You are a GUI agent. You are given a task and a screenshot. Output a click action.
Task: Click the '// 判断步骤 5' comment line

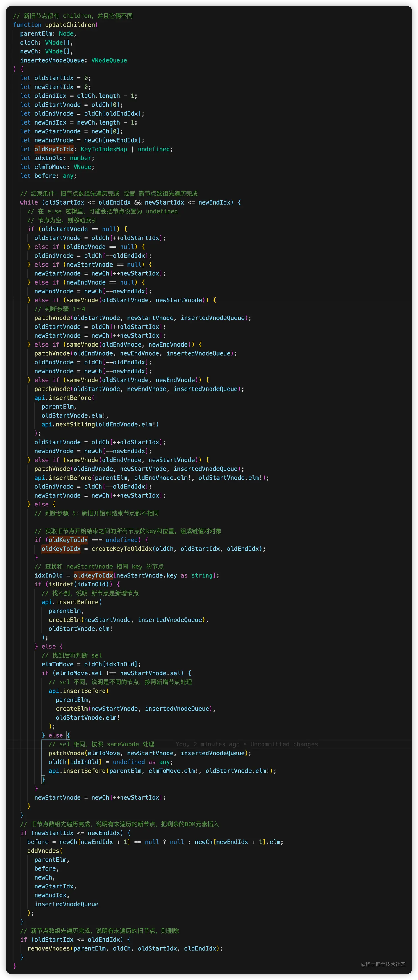click(x=96, y=513)
